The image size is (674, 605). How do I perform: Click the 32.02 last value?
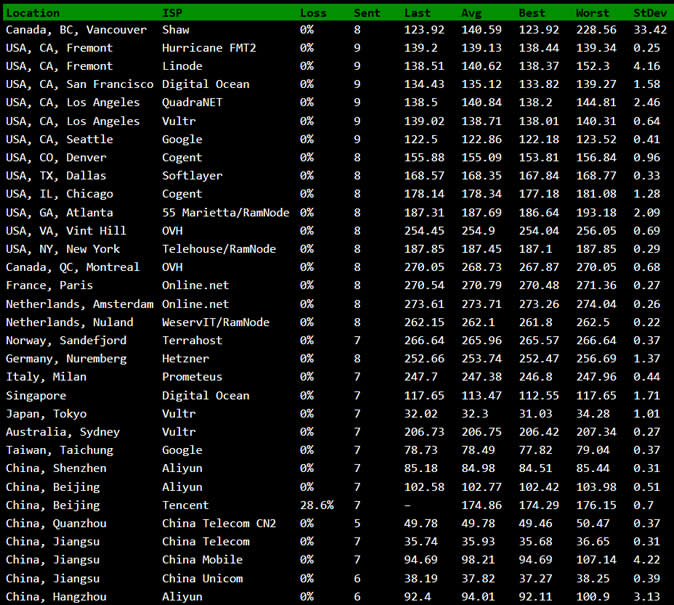pos(420,414)
